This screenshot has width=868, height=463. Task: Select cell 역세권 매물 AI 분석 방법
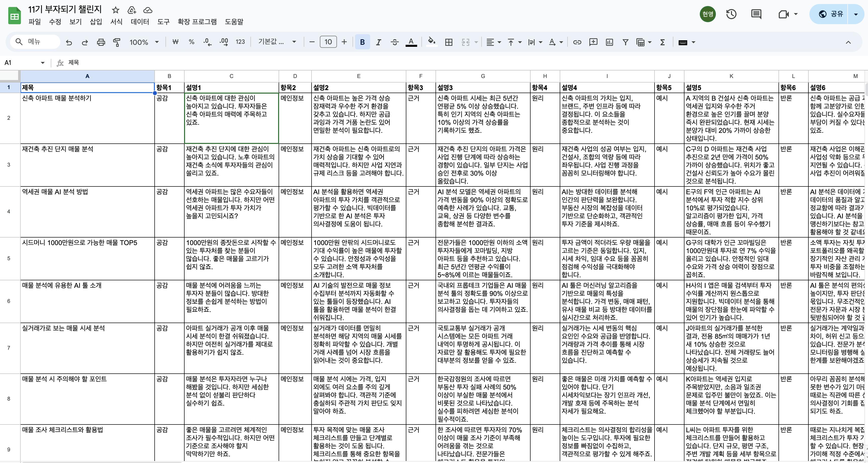tap(87, 212)
